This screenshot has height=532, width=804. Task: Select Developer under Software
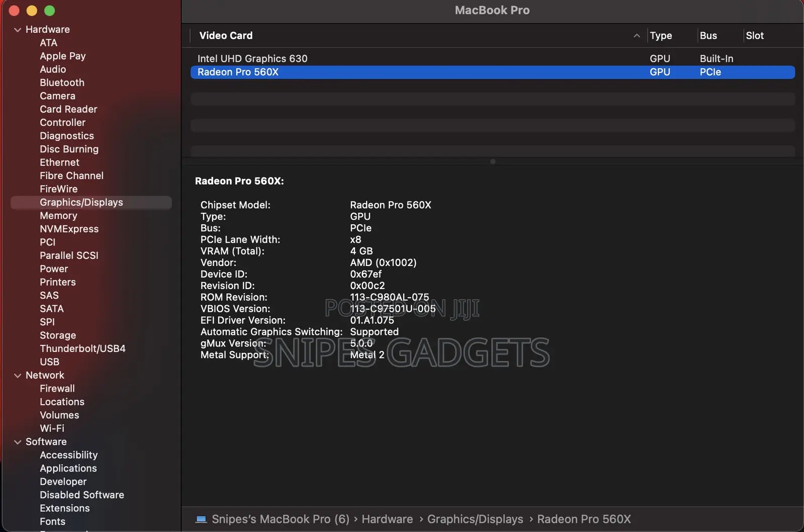[63, 482]
